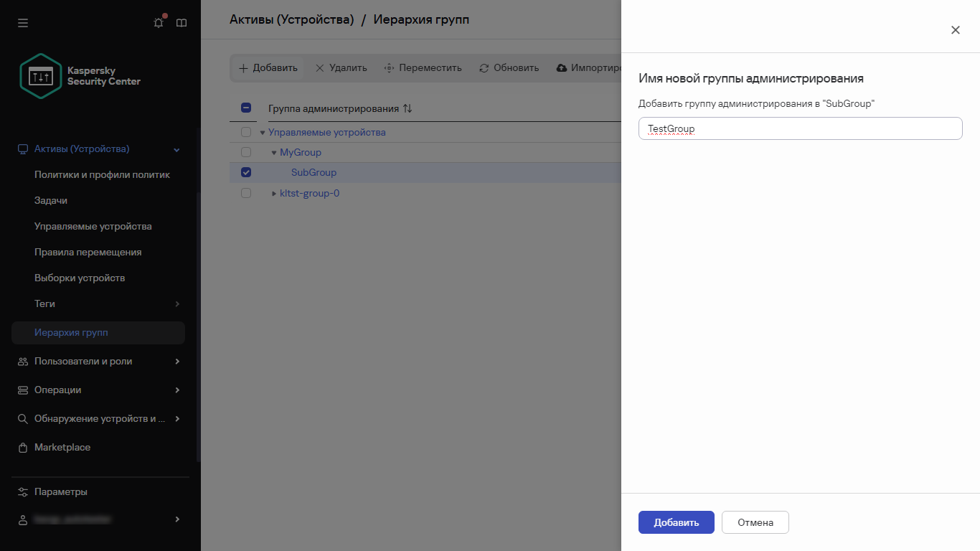Viewport: 980px width, 551px height.
Task: Check the MyGroup checkbox
Action: pyautogui.click(x=246, y=152)
